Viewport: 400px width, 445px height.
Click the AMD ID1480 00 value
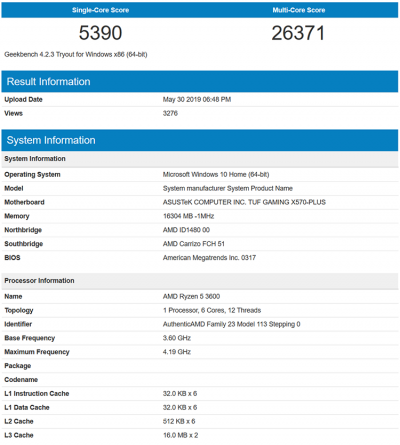click(x=186, y=230)
